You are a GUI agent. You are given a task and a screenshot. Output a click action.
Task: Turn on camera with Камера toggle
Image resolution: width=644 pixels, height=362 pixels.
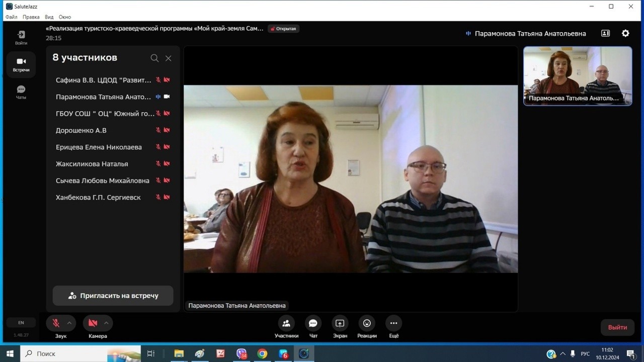pos(93,323)
